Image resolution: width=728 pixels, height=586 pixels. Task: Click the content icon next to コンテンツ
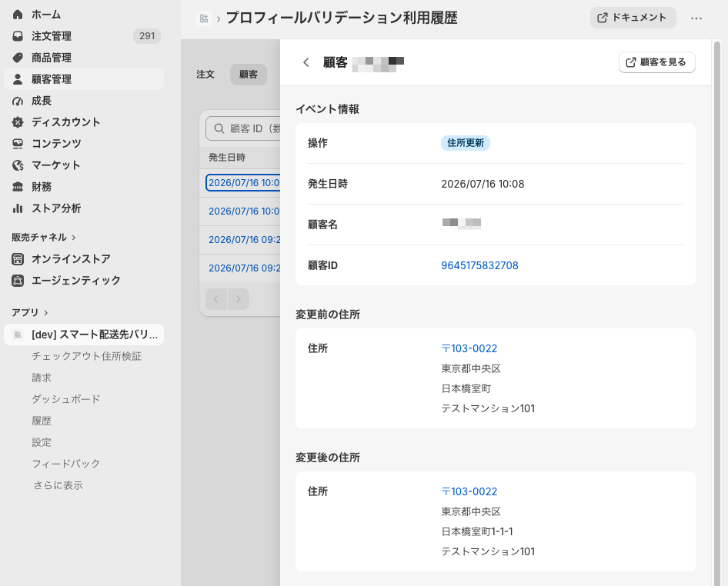pyautogui.click(x=18, y=143)
